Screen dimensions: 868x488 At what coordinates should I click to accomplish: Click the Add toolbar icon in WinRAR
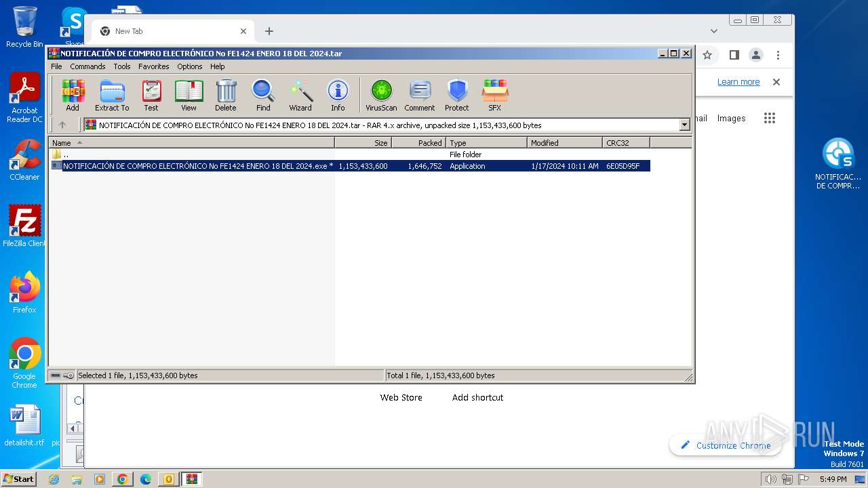[x=73, y=95]
